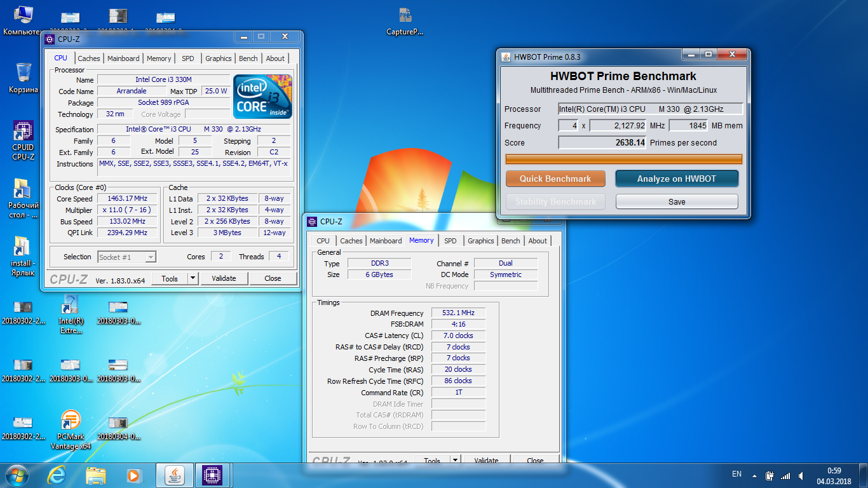
Task: Click the HWBOT Prime title bar Java icon
Action: tap(506, 57)
